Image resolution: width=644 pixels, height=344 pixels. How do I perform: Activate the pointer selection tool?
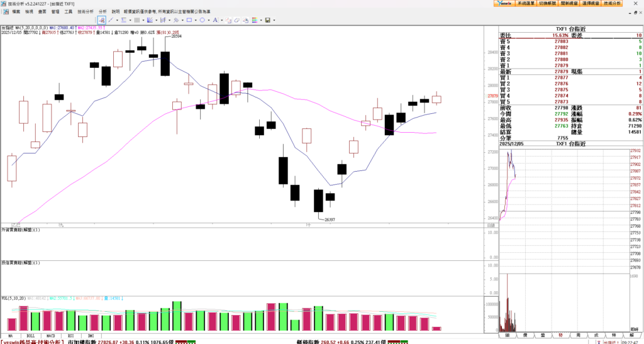[102, 20]
